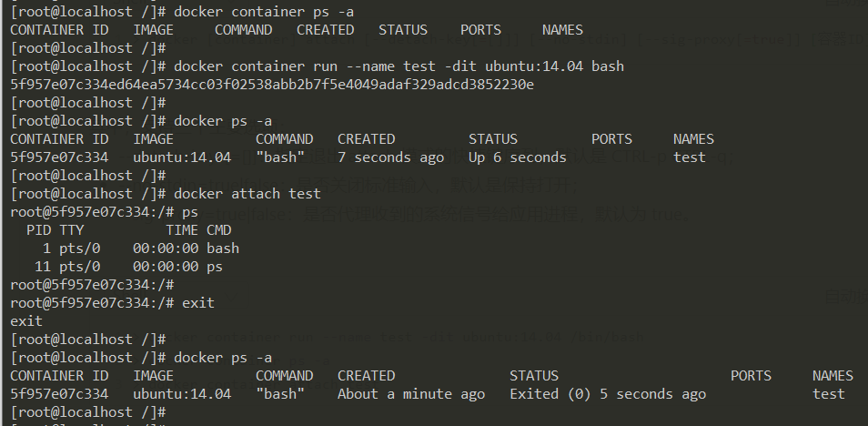The width and height of the screenshot is (868, 426).
Task: Click the 'Exited (0) 5 seconds ago' status
Action: point(607,394)
